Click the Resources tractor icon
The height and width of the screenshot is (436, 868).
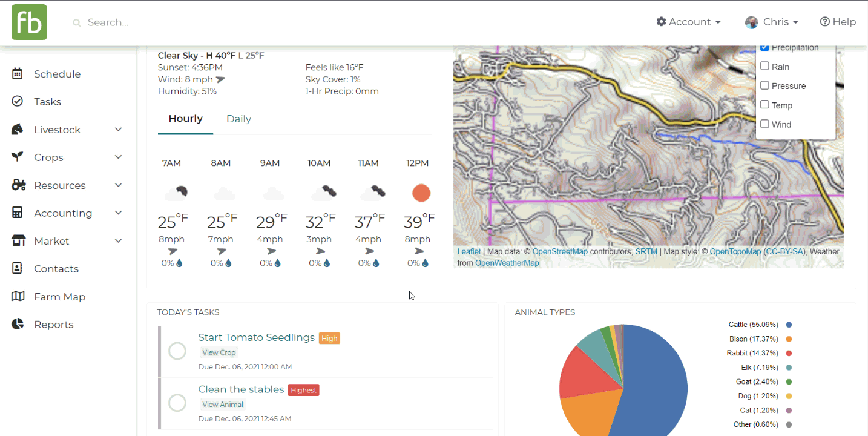18,185
